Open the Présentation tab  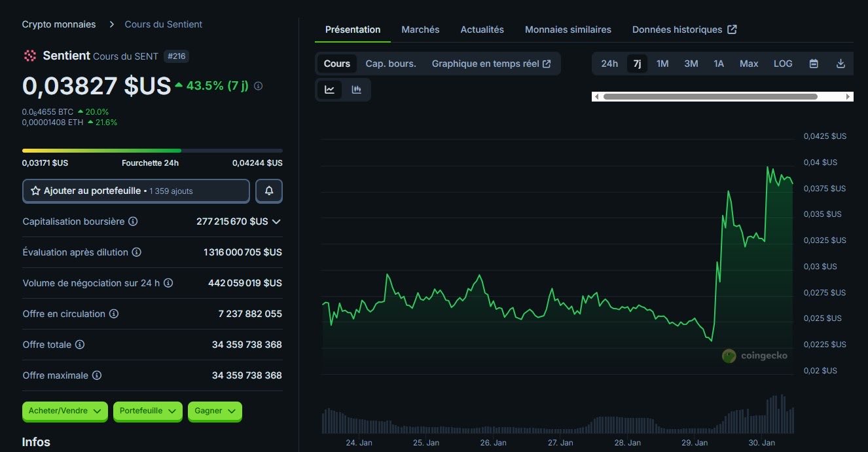(x=353, y=29)
